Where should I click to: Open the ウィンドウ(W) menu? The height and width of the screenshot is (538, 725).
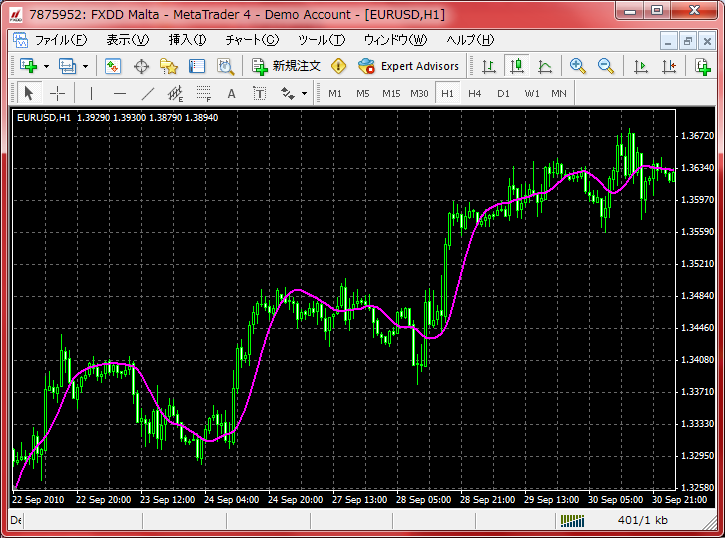(x=395, y=40)
